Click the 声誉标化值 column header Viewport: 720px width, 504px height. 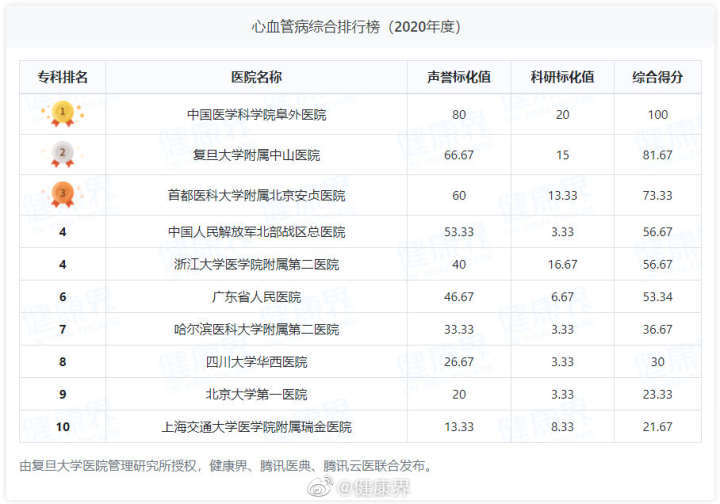pos(459,77)
